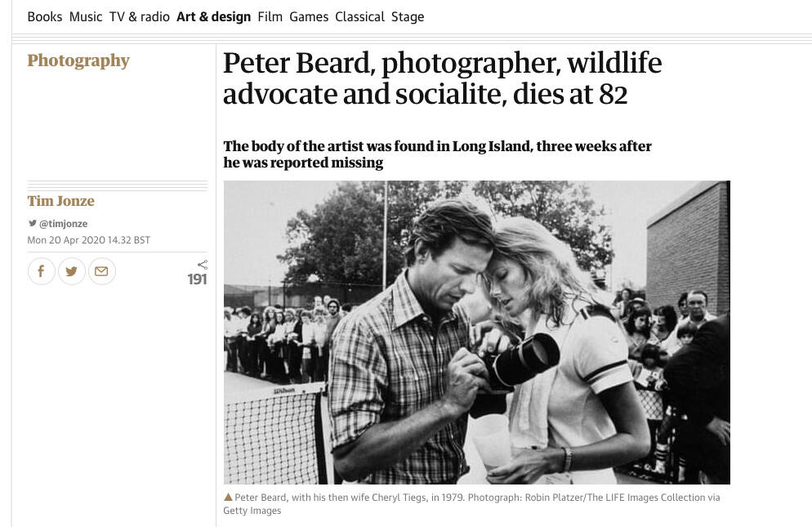Open the @timjonze Twitter handle
Screen dimensions: 812x527
(x=63, y=224)
